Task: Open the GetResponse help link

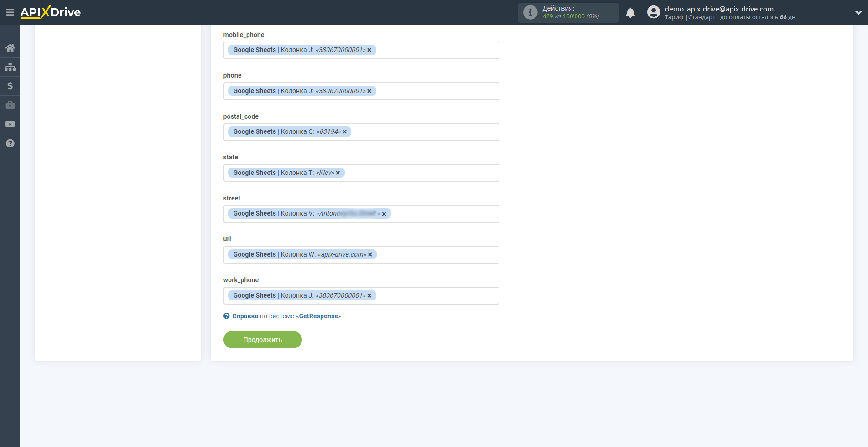Action: click(x=286, y=316)
